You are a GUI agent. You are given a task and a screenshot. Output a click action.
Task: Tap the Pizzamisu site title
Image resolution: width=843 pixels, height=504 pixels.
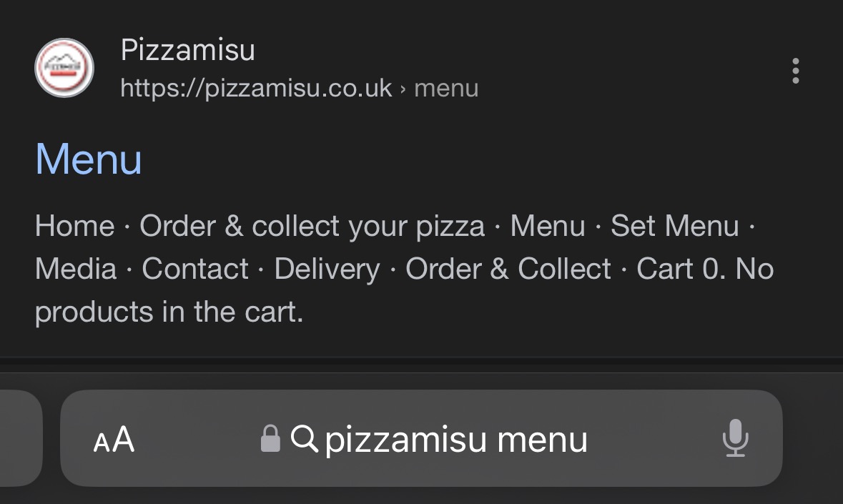pos(189,50)
